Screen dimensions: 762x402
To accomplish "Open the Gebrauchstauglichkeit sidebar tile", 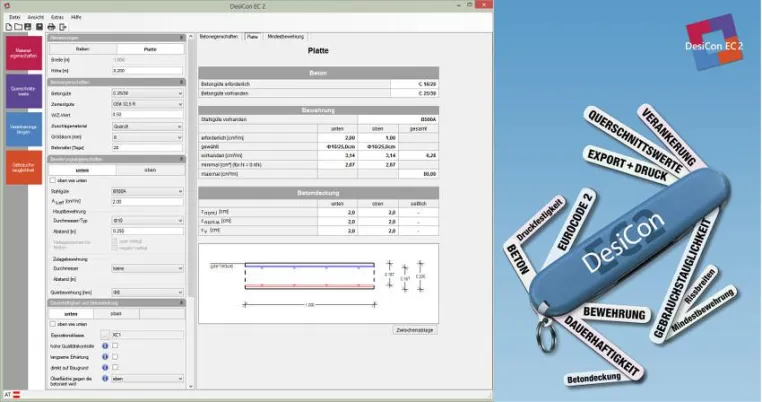I will 24,167.
